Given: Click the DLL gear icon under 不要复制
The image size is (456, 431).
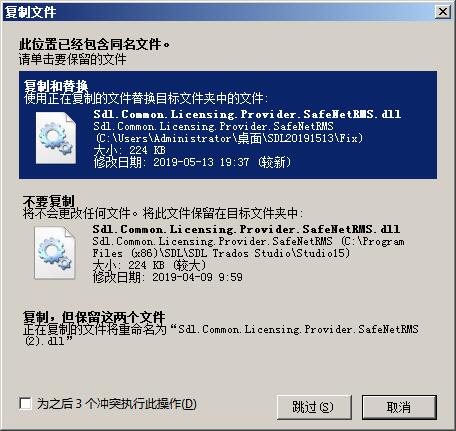Looking at the screenshot, I should 55,253.
